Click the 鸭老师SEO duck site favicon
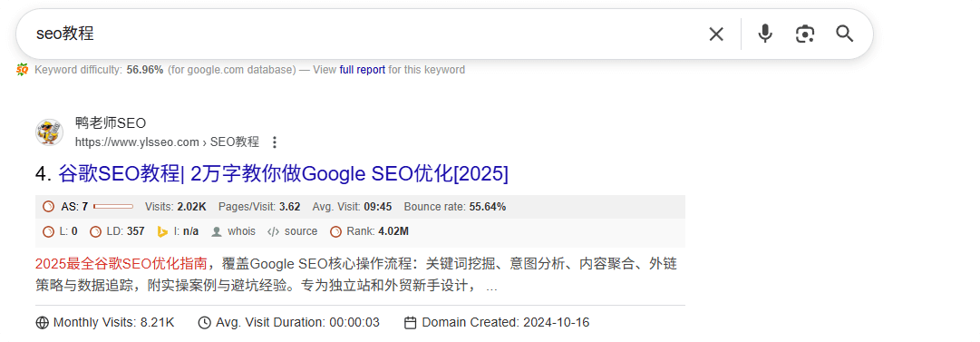Viewport: 980px width, 342px height. tap(49, 132)
